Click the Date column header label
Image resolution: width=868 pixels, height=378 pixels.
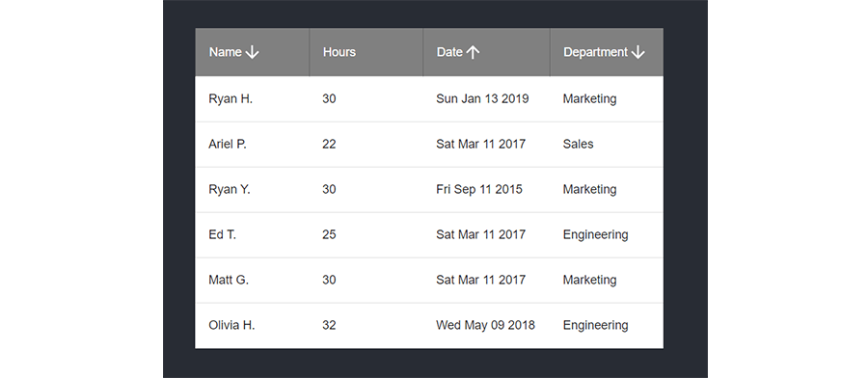coord(449,52)
